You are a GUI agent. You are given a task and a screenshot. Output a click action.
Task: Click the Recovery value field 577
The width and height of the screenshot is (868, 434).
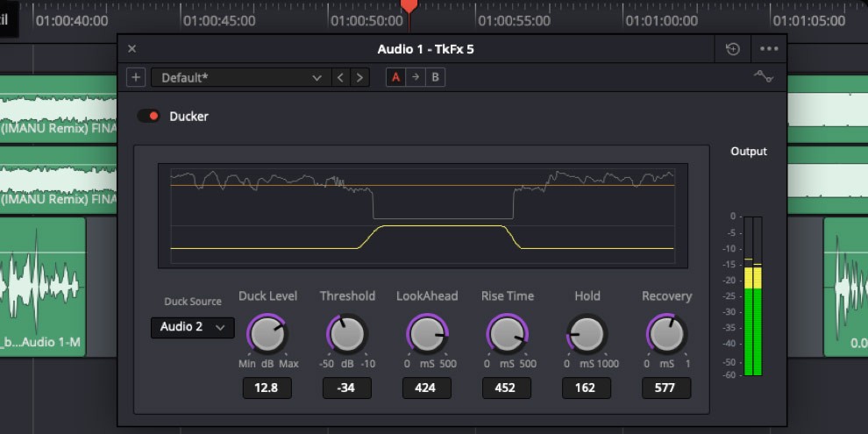[666, 388]
